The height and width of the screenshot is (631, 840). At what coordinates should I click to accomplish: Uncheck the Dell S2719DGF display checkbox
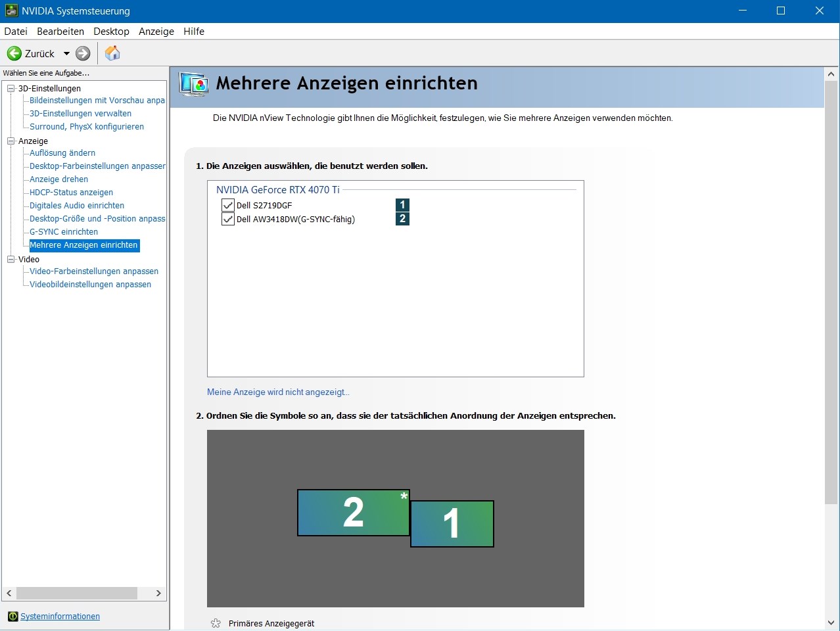pos(228,205)
